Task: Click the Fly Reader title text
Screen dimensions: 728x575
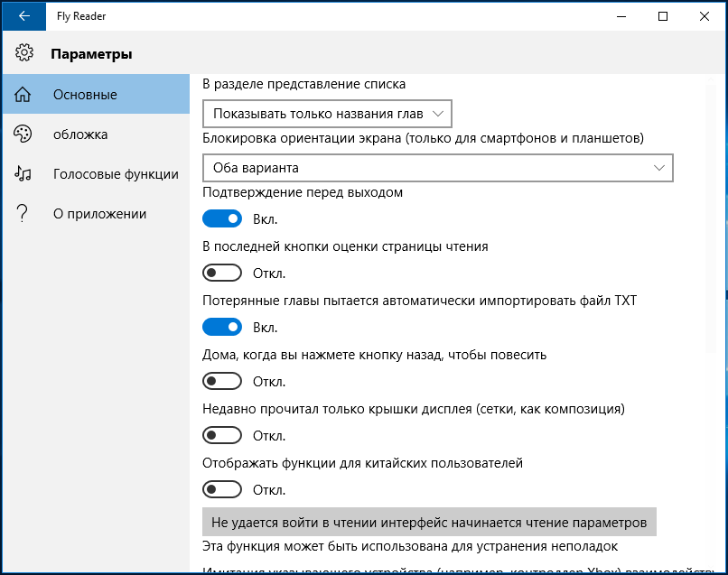Action: coord(81,16)
